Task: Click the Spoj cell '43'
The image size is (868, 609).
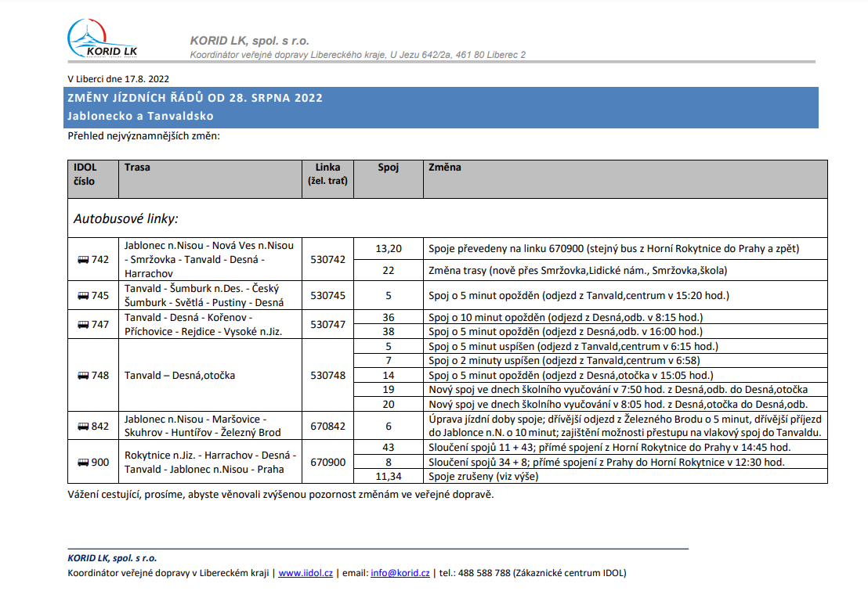Action: 389,448
